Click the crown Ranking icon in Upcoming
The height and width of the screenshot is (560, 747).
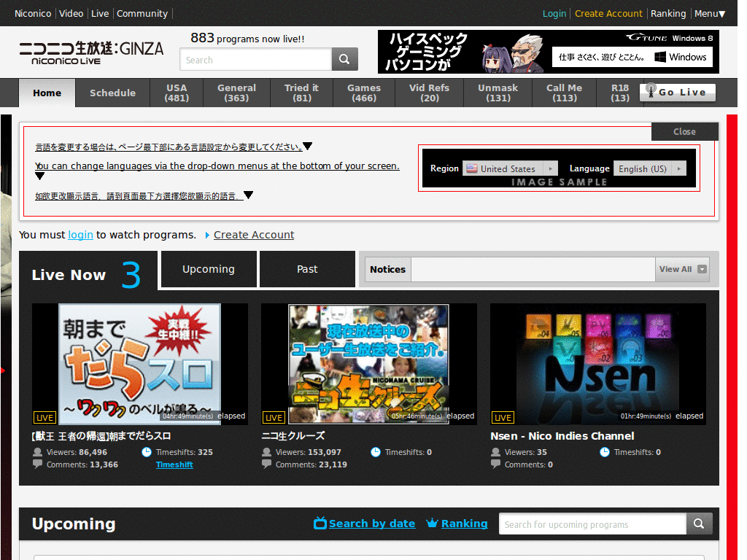tap(432, 524)
